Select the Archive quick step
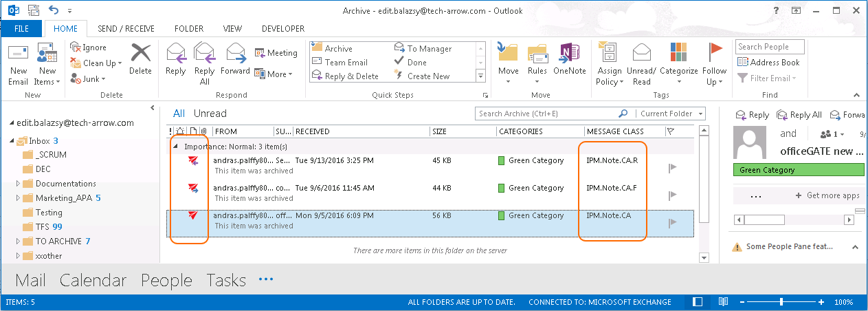Screen dimensions: 868x311 pos(332,48)
